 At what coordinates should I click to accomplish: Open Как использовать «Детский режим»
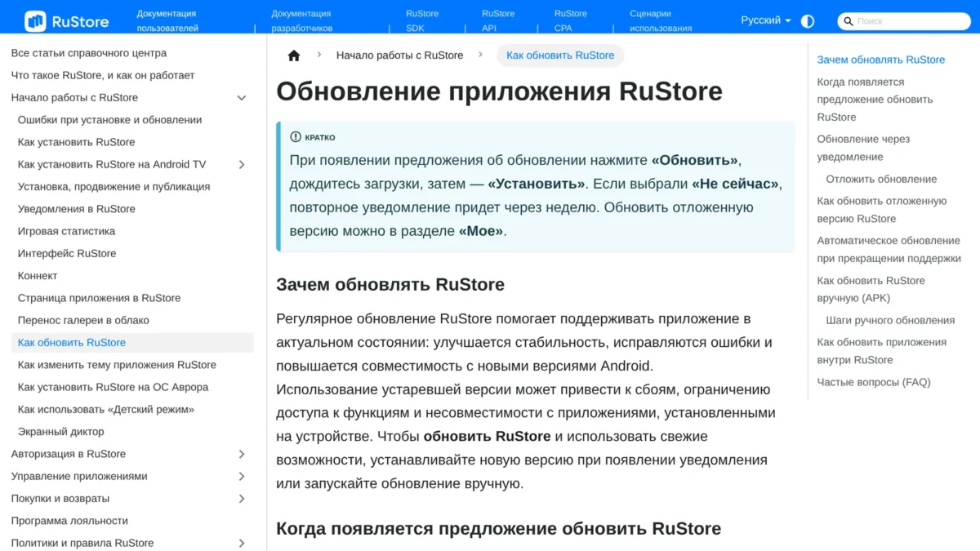coord(106,410)
